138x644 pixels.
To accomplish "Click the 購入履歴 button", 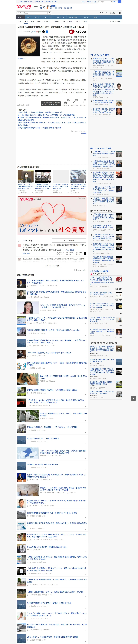I will point(112,13).
